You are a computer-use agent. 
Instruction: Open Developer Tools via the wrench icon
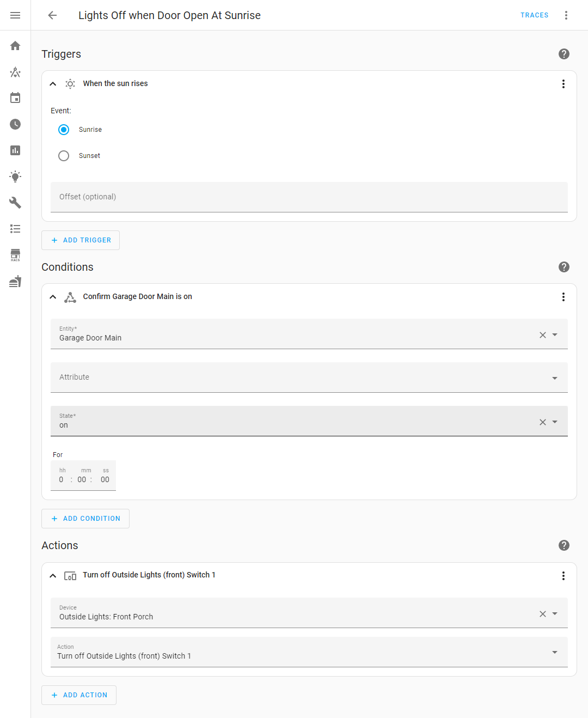click(x=15, y=202)
